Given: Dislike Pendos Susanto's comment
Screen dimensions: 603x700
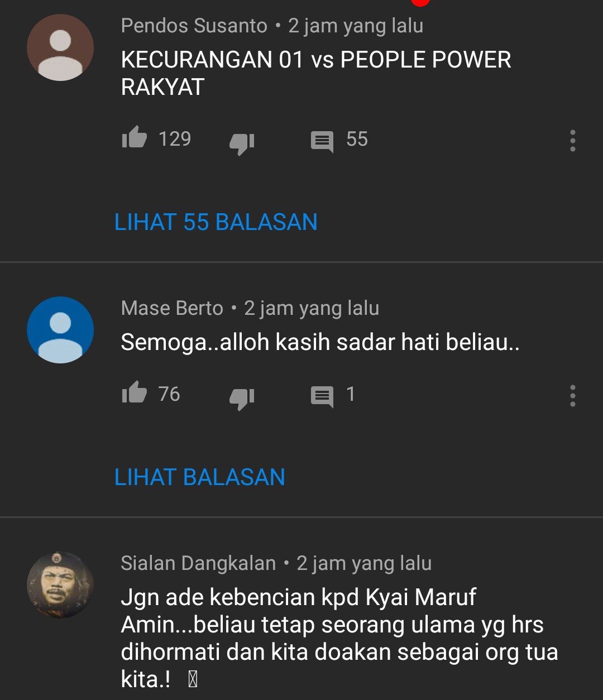Looking at the screenshot, I should click(x=242, y=143).
